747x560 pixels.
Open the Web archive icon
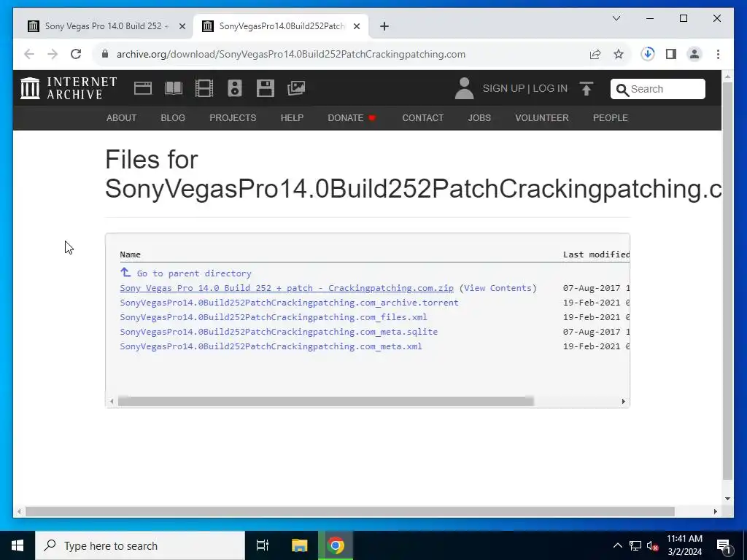[x=143, y=88]
